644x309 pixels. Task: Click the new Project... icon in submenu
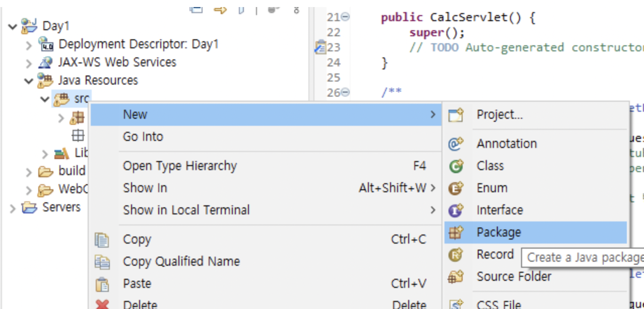coord(456,115)
